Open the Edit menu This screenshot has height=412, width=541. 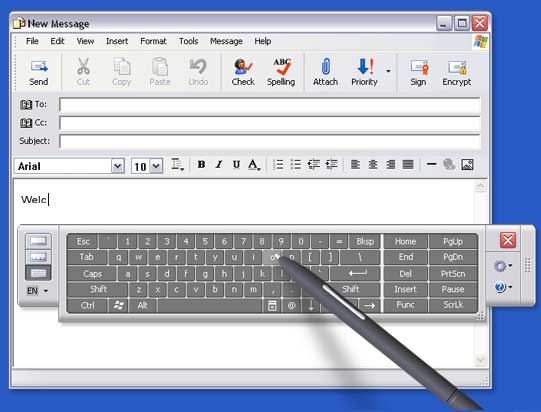click(x=57, y=41)
